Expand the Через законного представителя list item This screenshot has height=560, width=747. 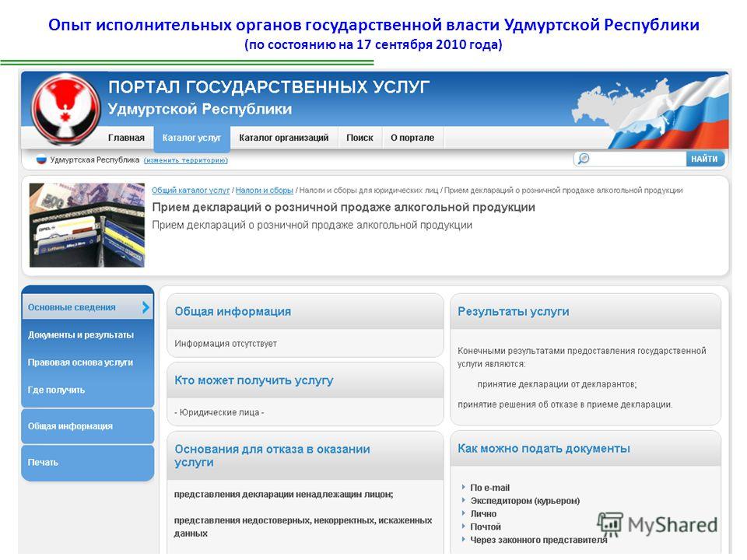[538, 540]
